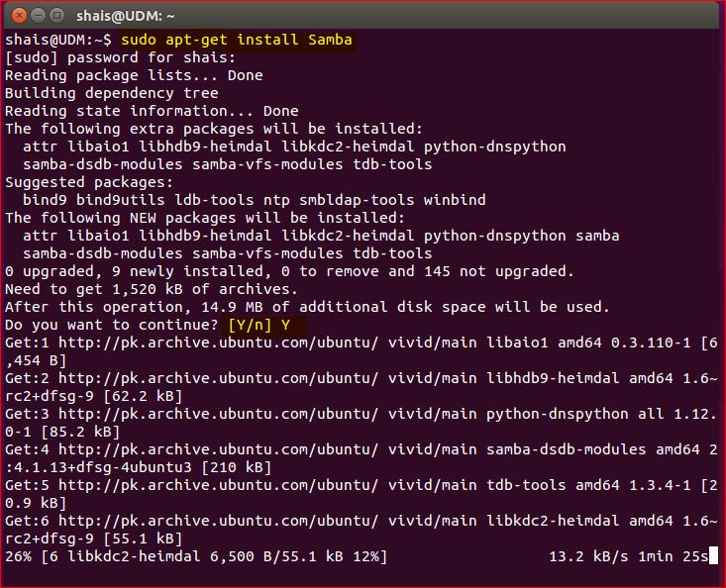
Task: Click the 'Get:3' python-dnspython download line
Action: [x=362, y=414]
